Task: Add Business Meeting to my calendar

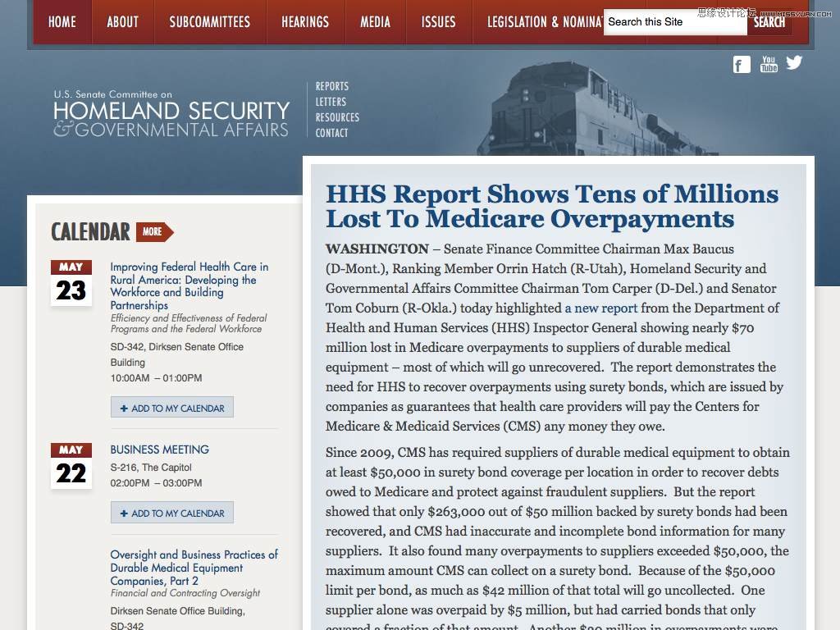Action: click(172, 512)
